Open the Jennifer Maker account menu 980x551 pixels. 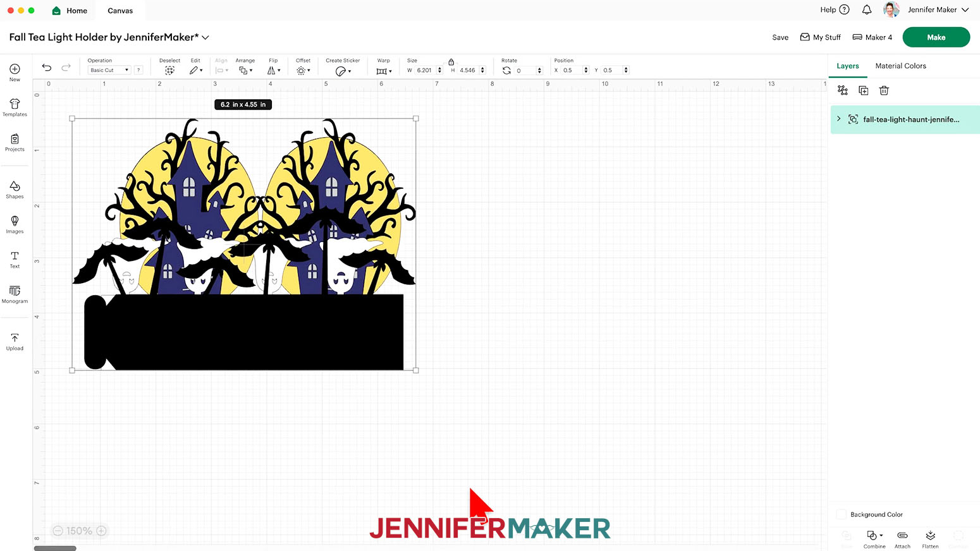(x=938, y=9)
